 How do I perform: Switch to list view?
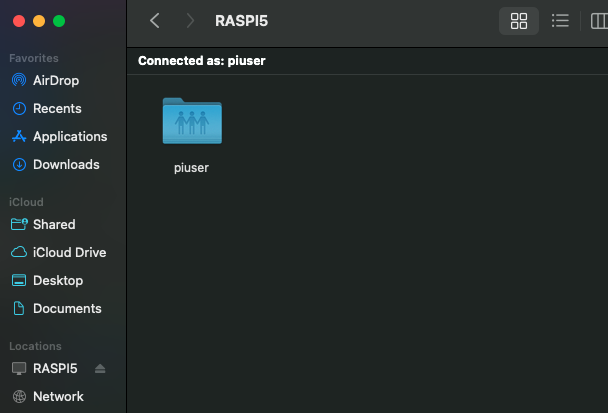tap(560, 21)
